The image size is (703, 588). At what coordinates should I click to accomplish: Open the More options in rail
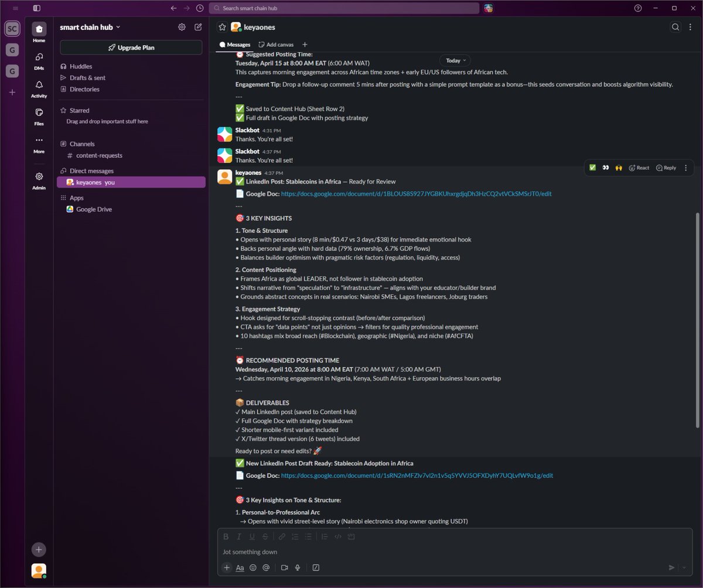39,144
